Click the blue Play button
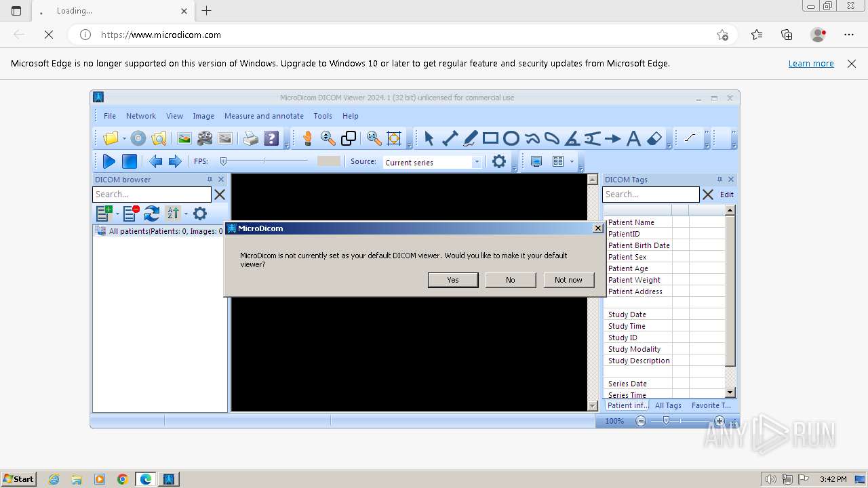The height and width of the screenshot is (488, 868). click(108, 161)
